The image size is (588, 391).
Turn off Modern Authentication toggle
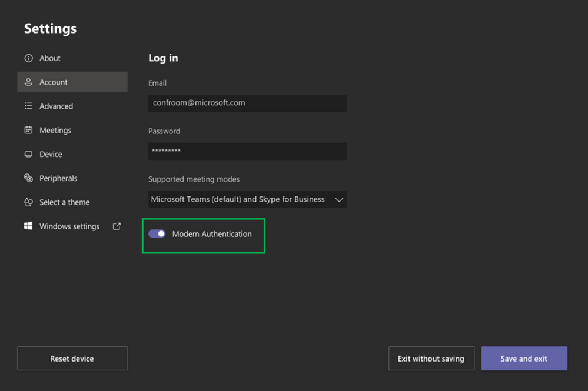[x=157, y=234]
